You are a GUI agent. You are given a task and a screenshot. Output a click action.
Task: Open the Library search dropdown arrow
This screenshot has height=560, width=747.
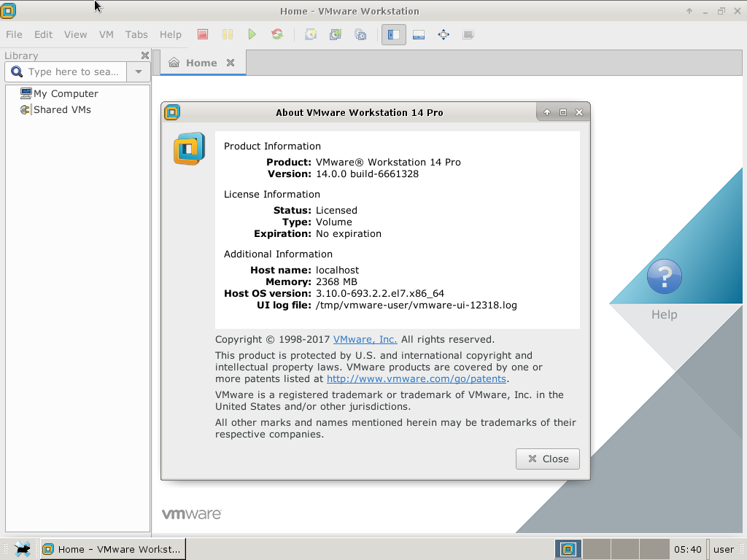coord(139,72)
